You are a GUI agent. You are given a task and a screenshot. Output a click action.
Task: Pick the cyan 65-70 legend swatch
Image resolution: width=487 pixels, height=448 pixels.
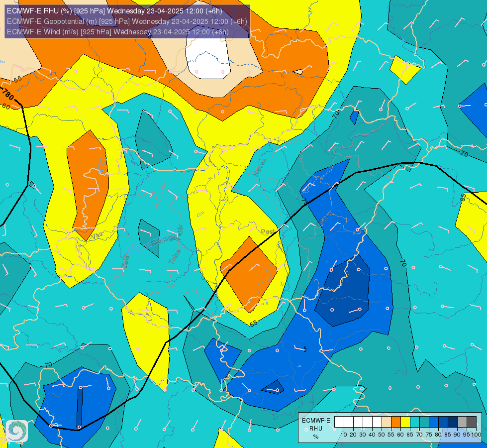point(415,422)
